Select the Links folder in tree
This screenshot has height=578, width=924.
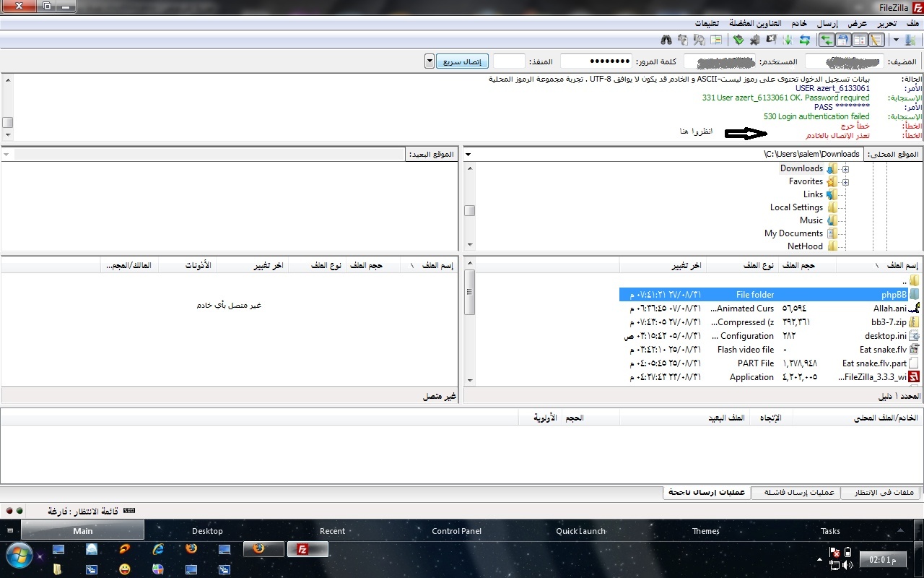pos(813,194)
